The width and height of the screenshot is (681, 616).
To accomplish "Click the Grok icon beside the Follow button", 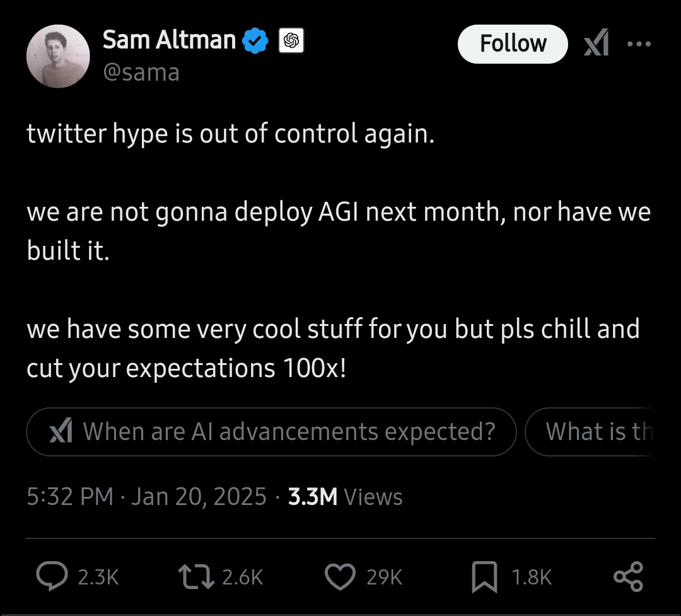I will point(596,44).
